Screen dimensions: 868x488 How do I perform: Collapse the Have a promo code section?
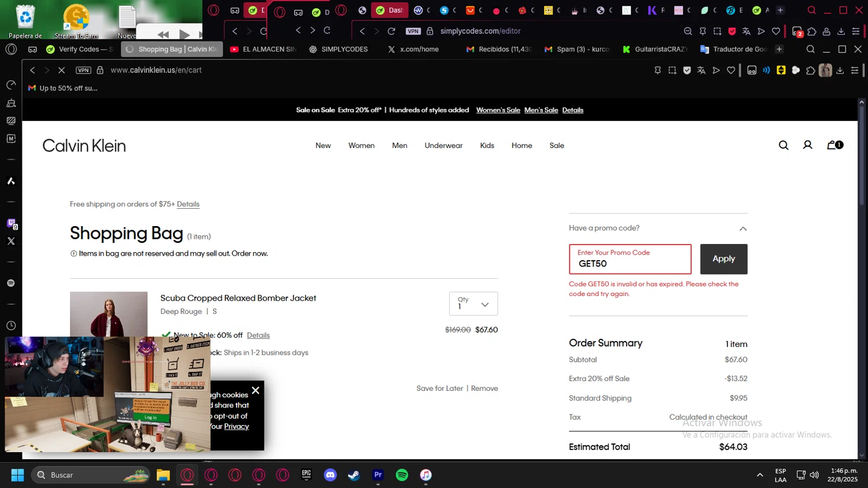(743, 228)
